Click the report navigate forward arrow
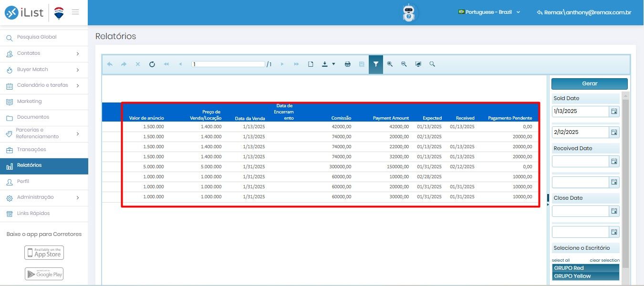This screenshot has height=286, width=644. 124,64
